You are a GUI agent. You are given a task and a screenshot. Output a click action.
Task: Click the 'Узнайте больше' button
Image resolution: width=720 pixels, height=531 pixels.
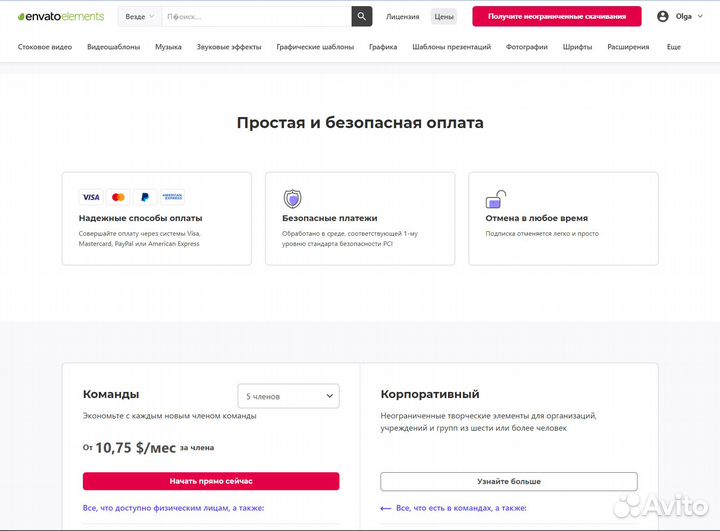(509, 481)
